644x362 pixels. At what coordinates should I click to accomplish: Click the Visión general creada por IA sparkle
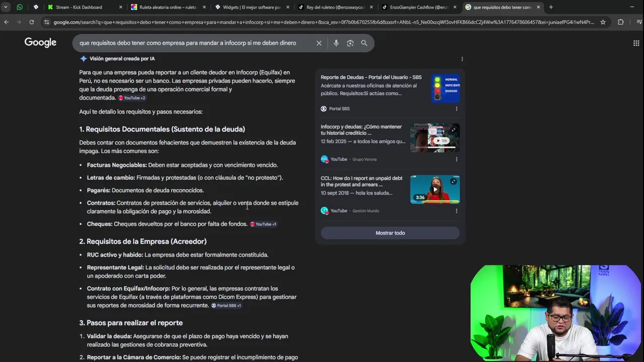click(x=84, y=59)
